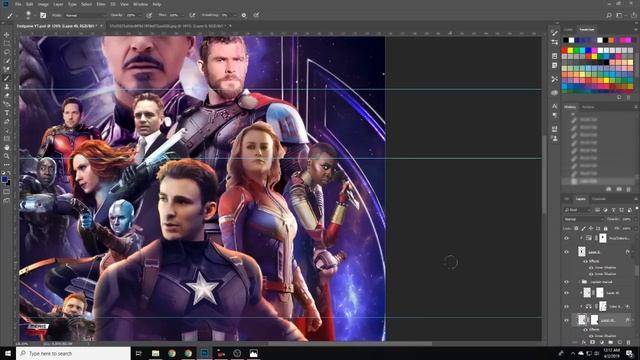Toggle pressure for opacity button
Viewport: 640px width, 360px height.
149,15
